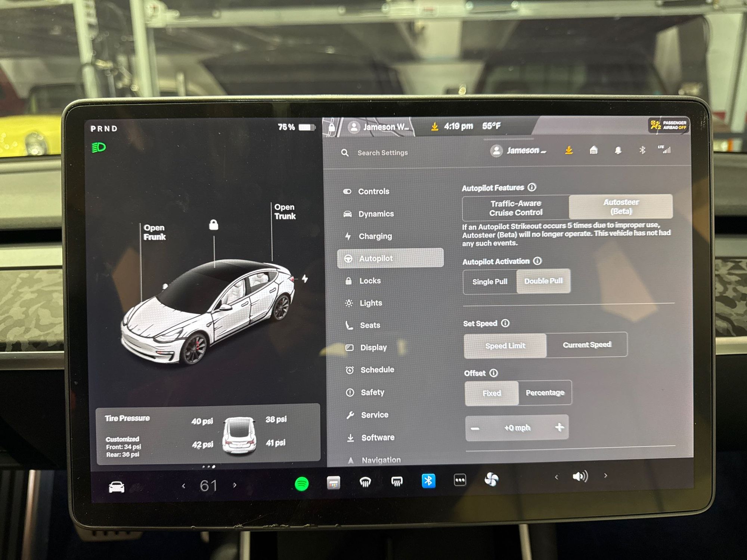This screenshot has width=747, height=560.
Task: Choose Single Pull activation
Action: point(490,282)
